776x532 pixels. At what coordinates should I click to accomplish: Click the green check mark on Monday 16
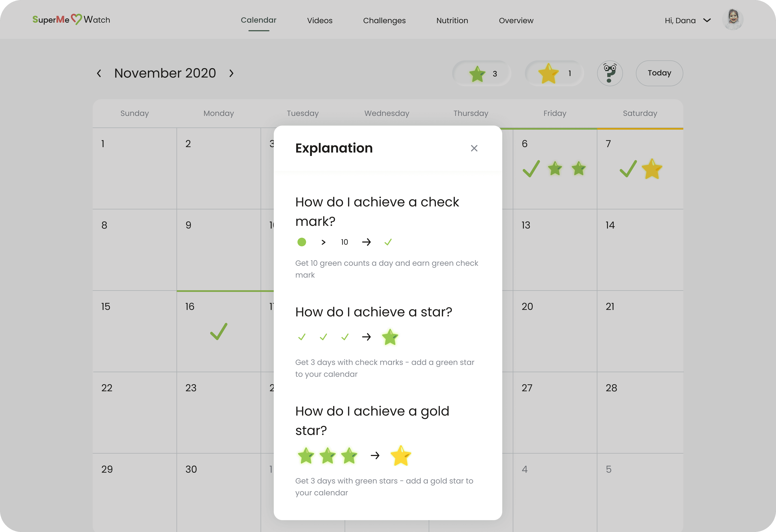219,331
